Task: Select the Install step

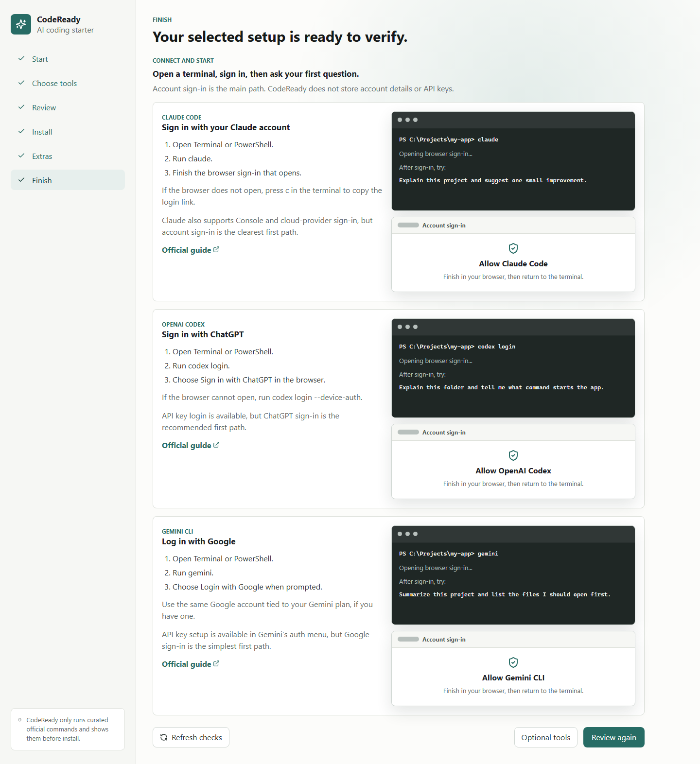Action: click(68, 132)
